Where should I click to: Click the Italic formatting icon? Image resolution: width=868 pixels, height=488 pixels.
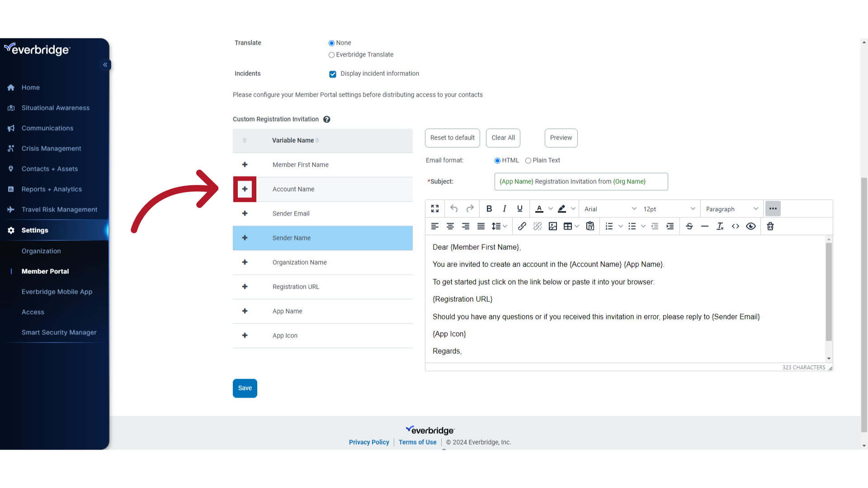tap(505, 209)
